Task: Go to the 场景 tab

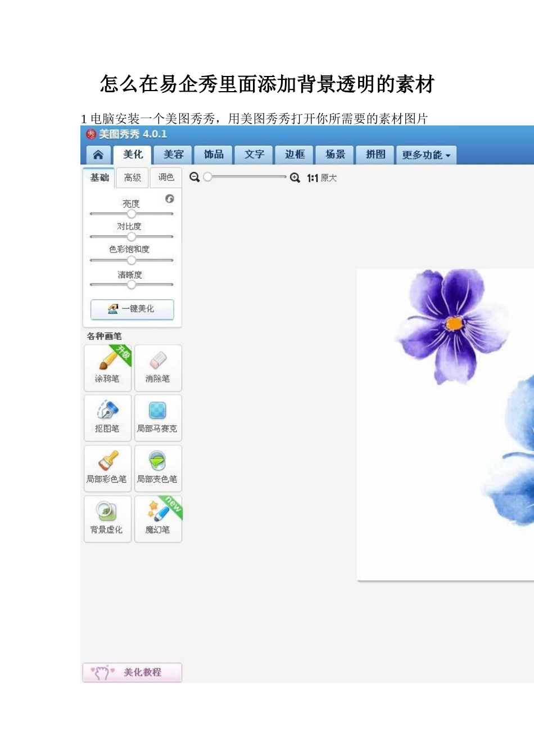Action: click(x=335, y=155)
